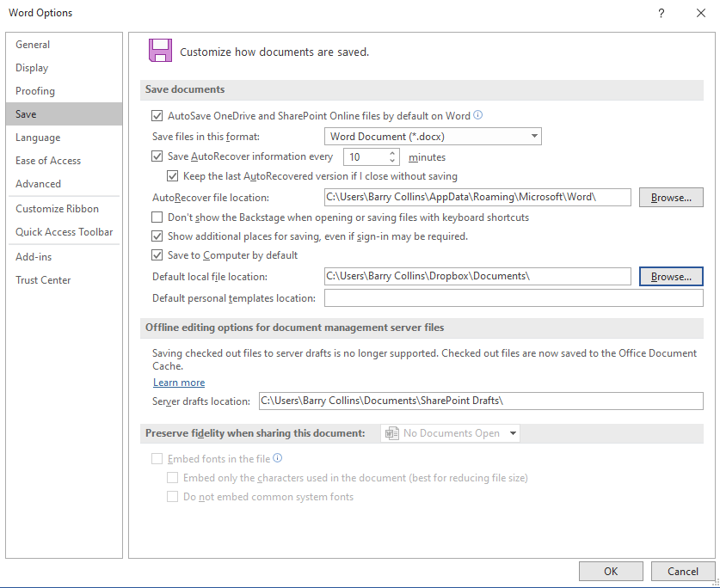Open the Quick Access Toolbar category
Viewport: 720px width, 588px height.
[x=64, y=232]
